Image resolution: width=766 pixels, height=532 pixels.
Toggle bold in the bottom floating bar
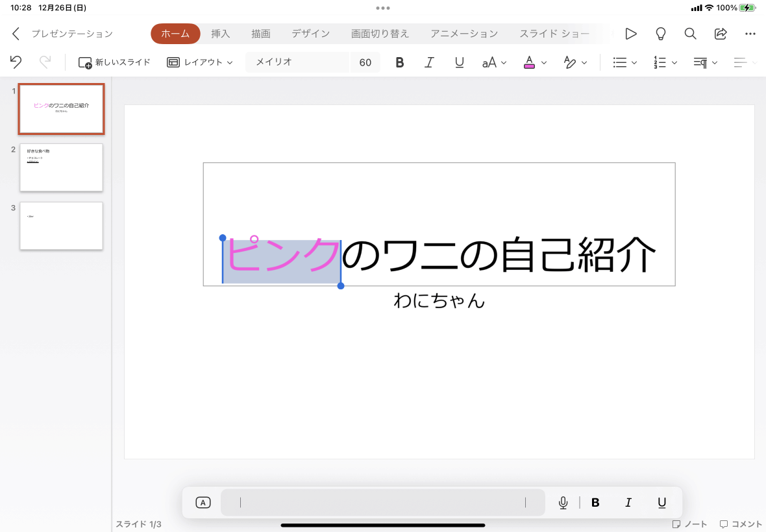(x=595, y=502)
